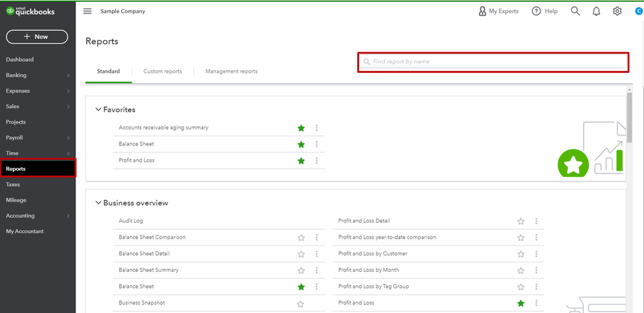The height and width of the screenshot is (313, 644).
Task: Open the settings gear icon
Action: (x=617, y=11)
